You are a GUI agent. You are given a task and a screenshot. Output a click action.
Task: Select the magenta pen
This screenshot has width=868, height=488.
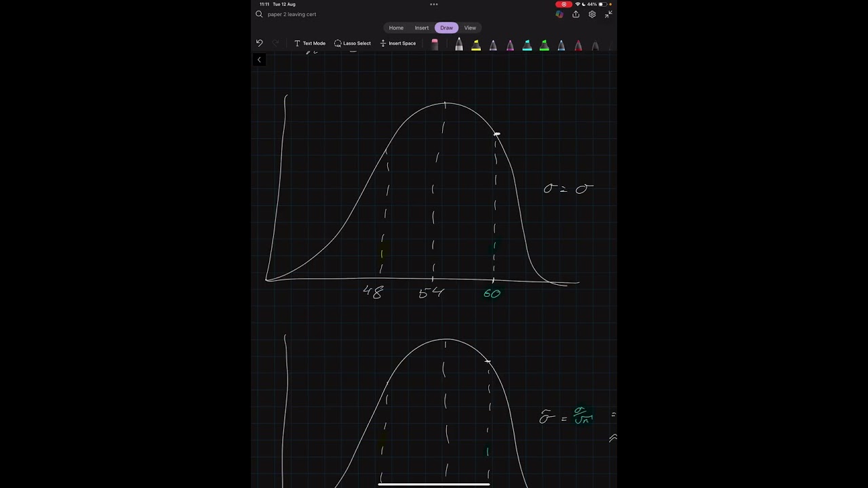(x=510, y=45)
